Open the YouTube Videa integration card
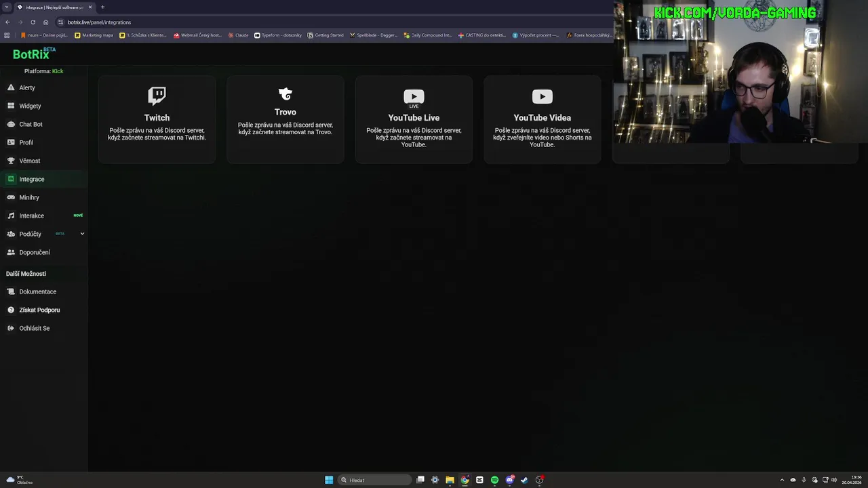868x488 pixels. (542, 119)
